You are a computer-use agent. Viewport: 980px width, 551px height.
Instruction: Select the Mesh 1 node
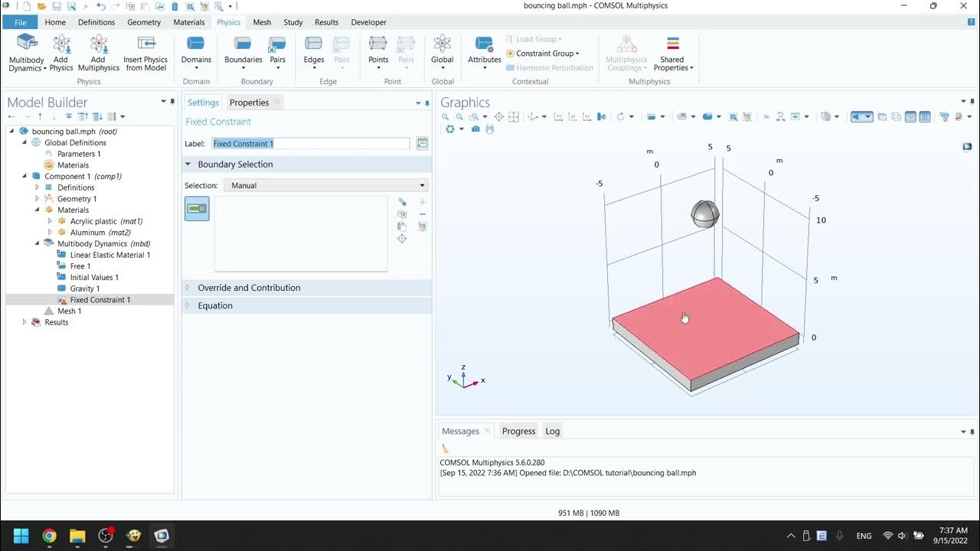click(69, 311)
